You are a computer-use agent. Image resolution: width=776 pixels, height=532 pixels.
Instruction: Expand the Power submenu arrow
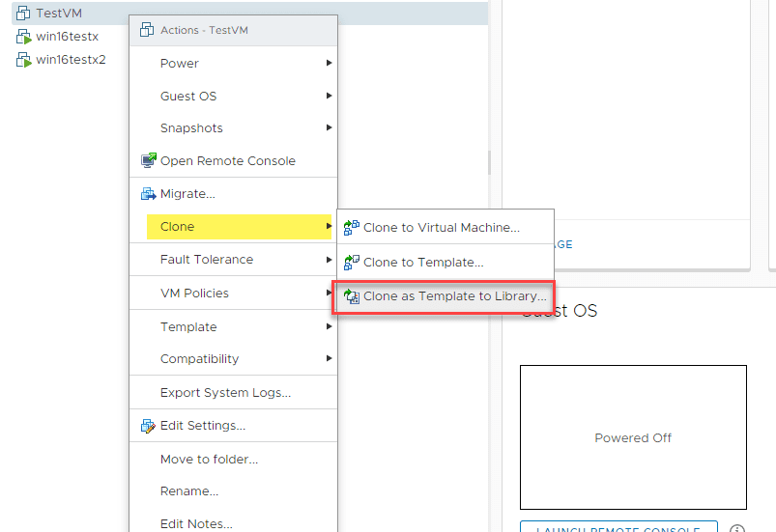tap(329, 63)
